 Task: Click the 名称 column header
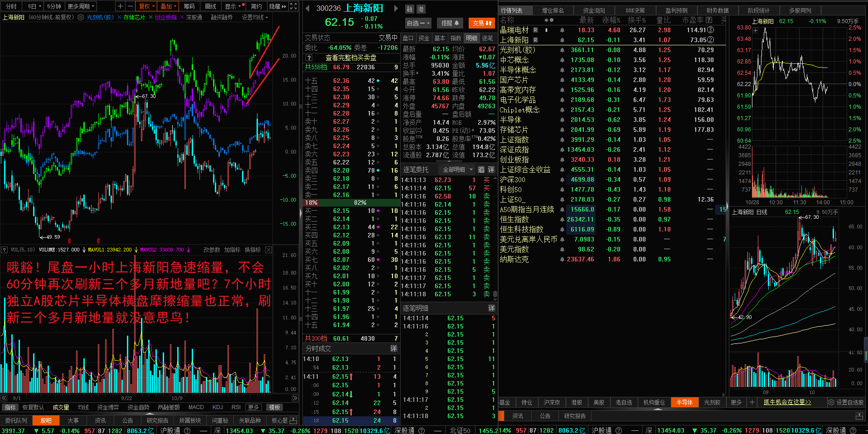click(x=507, y=20)
